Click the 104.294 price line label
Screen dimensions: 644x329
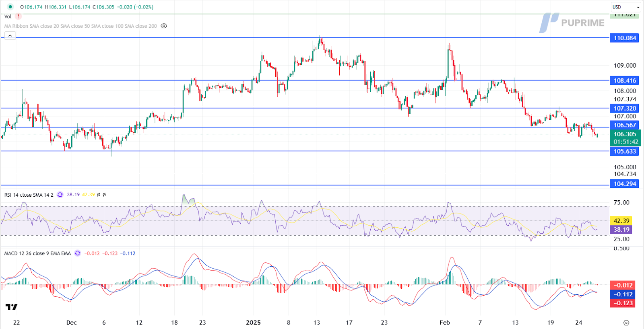pyautogui.click(x=624, y=184)
